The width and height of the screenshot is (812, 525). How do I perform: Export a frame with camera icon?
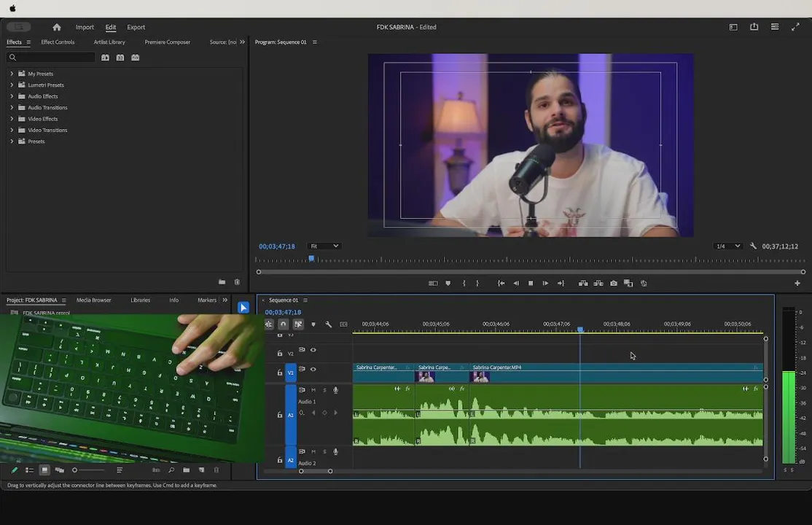(x=614, y=284)
